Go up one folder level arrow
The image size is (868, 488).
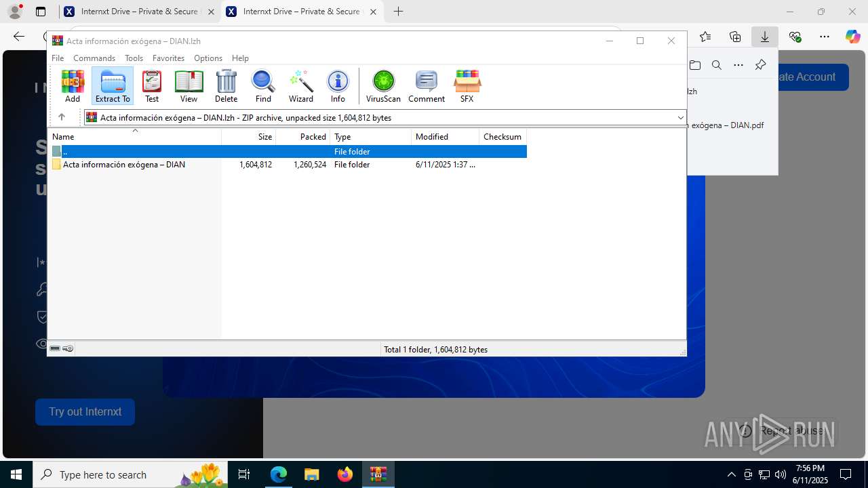pyautogui.click(x=62, y=117)
